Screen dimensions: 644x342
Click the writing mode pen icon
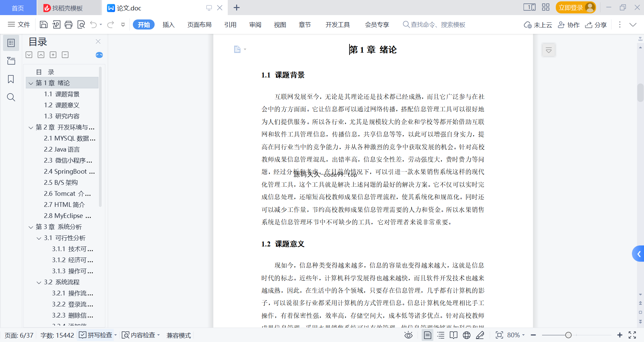point(480,335)
